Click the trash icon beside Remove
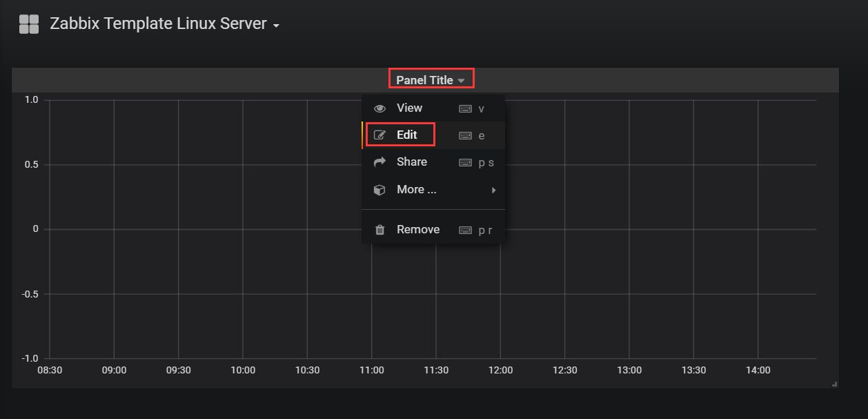This screenshot has height=419, width=868. (379, 230)
